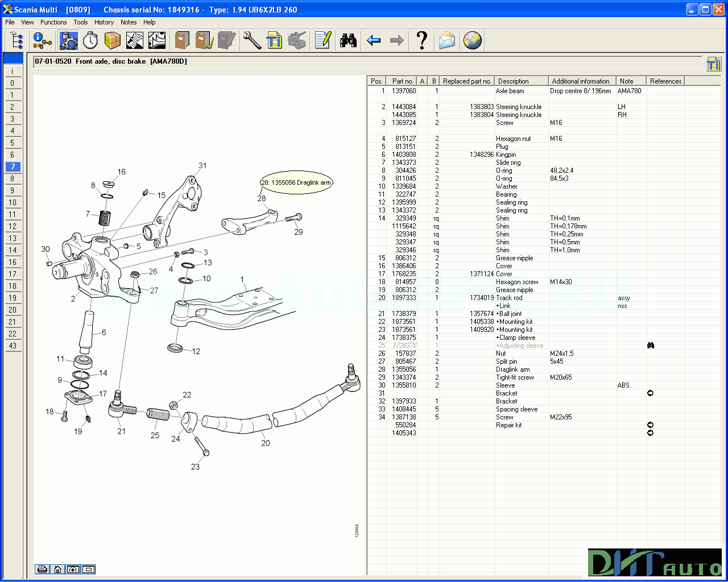
Task: Click the reference icon on the Bracket row
Action: coord(650,393)
